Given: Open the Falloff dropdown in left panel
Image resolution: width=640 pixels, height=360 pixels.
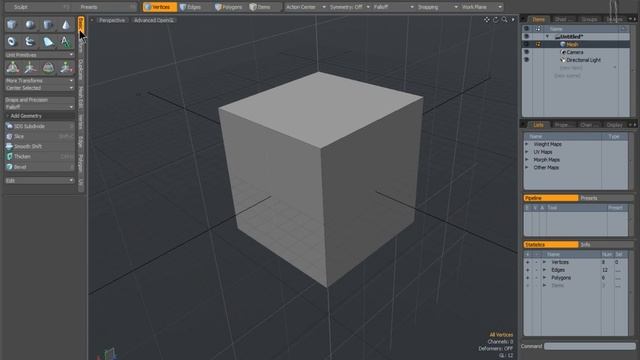Looking at the screenshot, I should pyautogui.click(x=40, y=107).
